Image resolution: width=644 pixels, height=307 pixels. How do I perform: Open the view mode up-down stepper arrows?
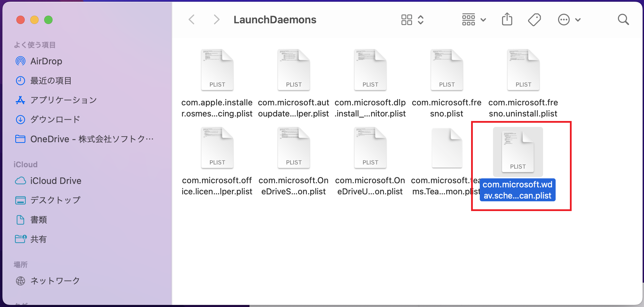click(x=421, y=20)
